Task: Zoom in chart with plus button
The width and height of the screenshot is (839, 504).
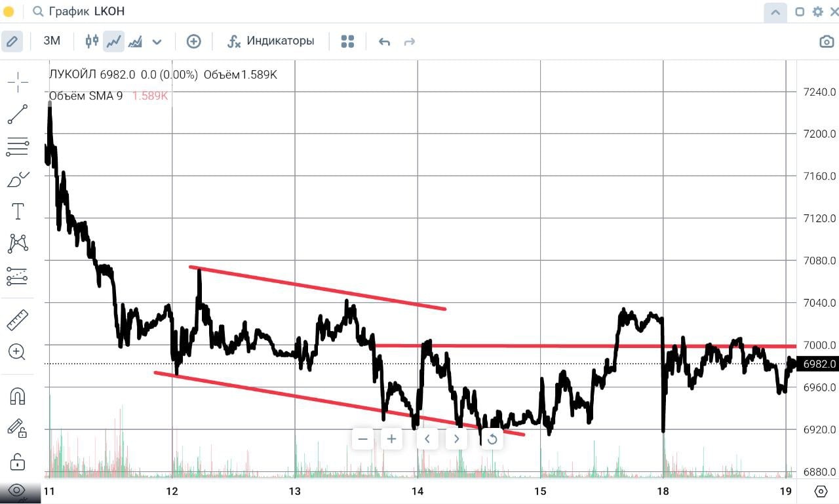Action: 392,438
